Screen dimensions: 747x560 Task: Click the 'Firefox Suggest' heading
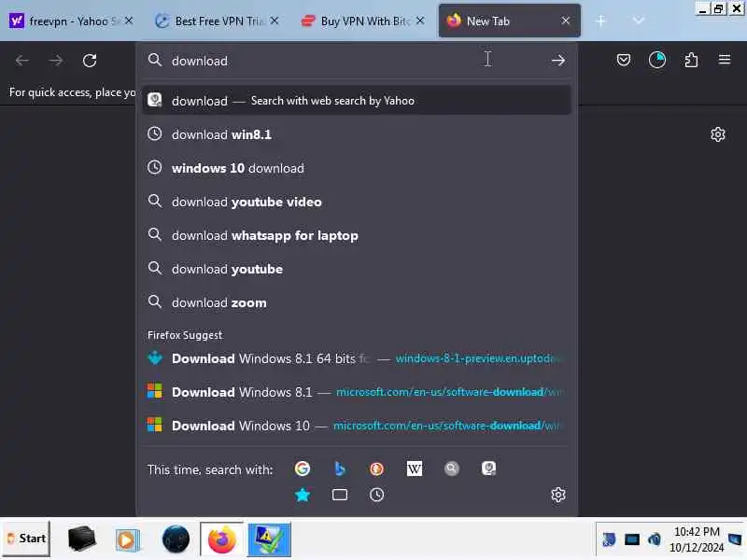(x=185, y=335)
